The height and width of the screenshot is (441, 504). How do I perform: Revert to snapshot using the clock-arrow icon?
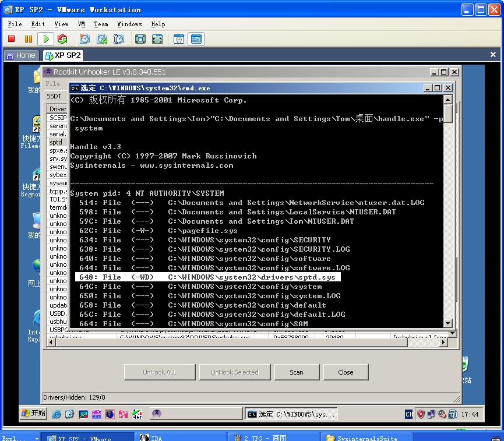point(102,39)
